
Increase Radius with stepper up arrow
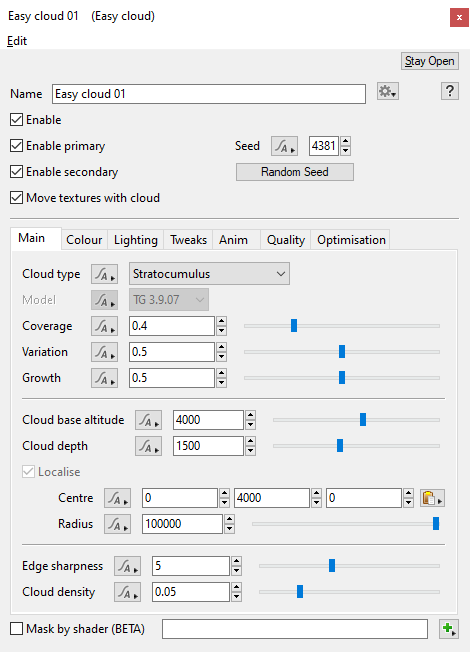[x=229, y=519]
